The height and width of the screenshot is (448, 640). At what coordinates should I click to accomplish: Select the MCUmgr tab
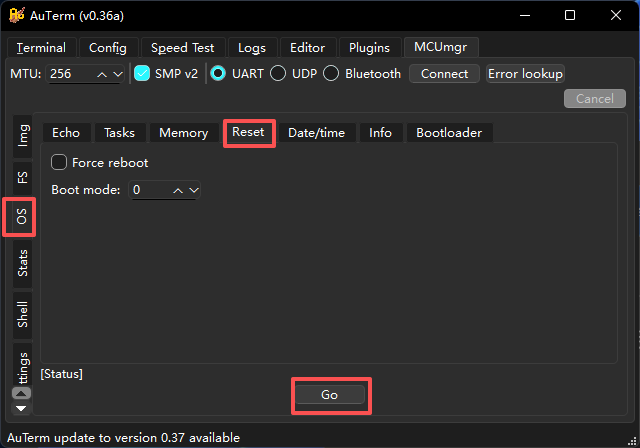coord(441,47)
